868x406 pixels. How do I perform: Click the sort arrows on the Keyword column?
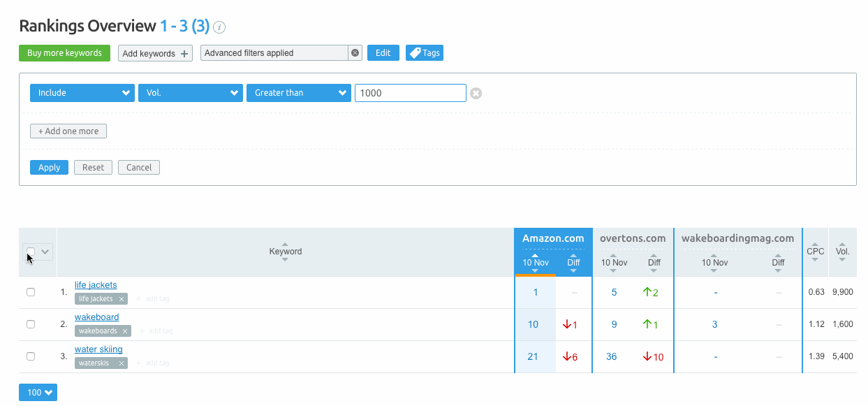tap(285, 256)
